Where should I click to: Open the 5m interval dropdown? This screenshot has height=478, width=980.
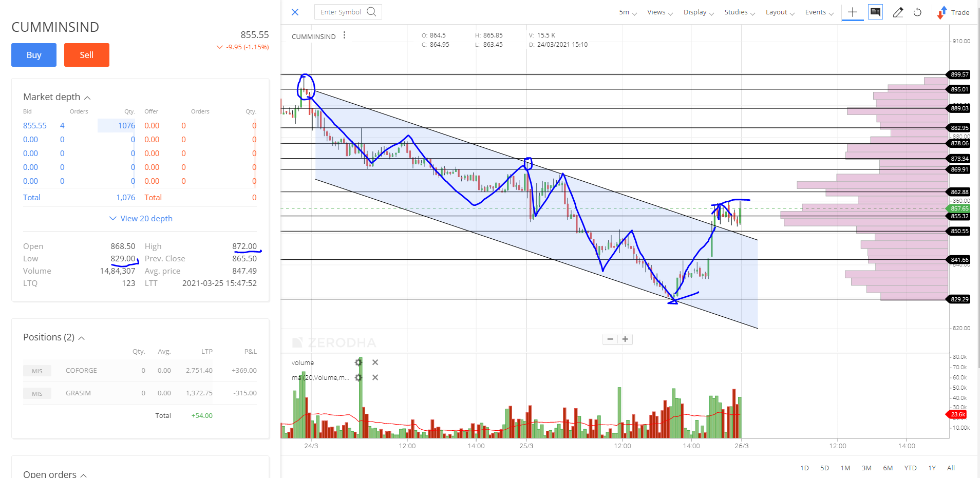628,12
